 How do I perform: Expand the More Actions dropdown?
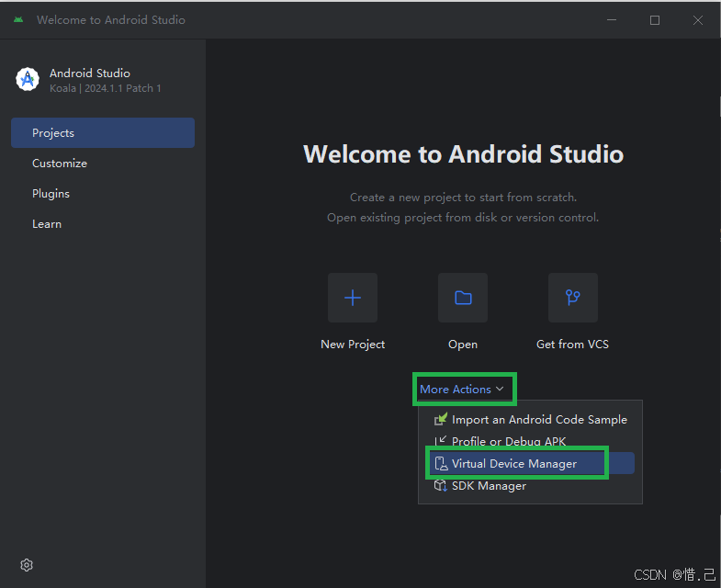click(x=462, y=390)
